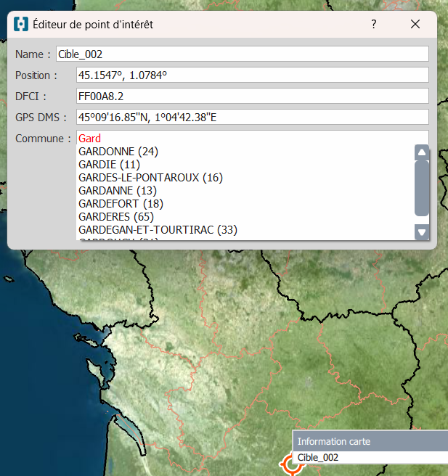
Task: Click the orange target marker on the map
Action: click(292, 467)
